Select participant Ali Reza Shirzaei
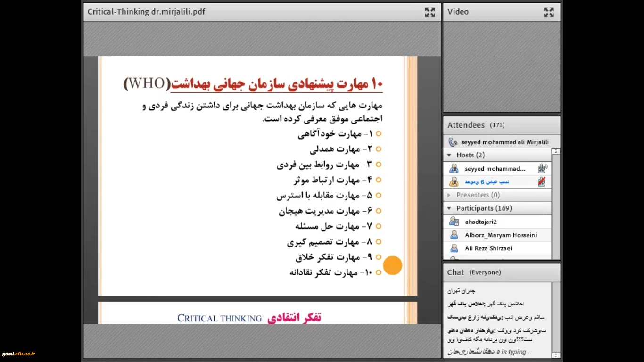Image resolution: width=644 pixels, height=362 pixels. [488, 248]
